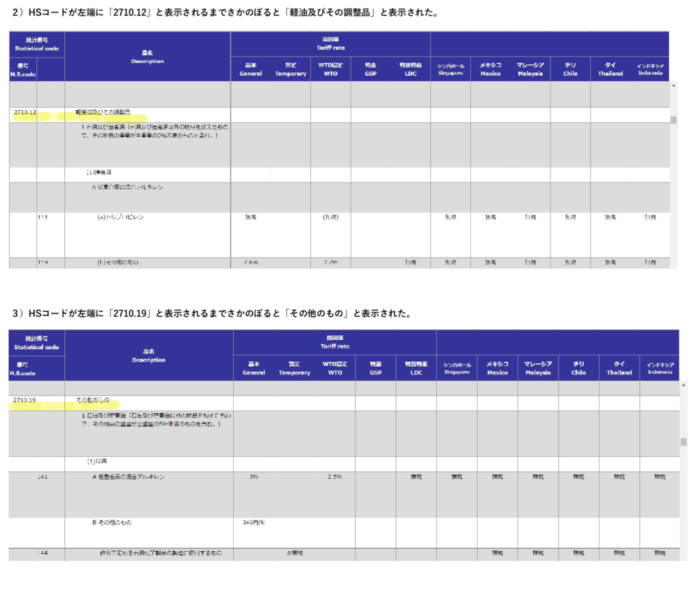Click the 346円/kl general rate cell
The image size is (700, 597).
(254, 523)
